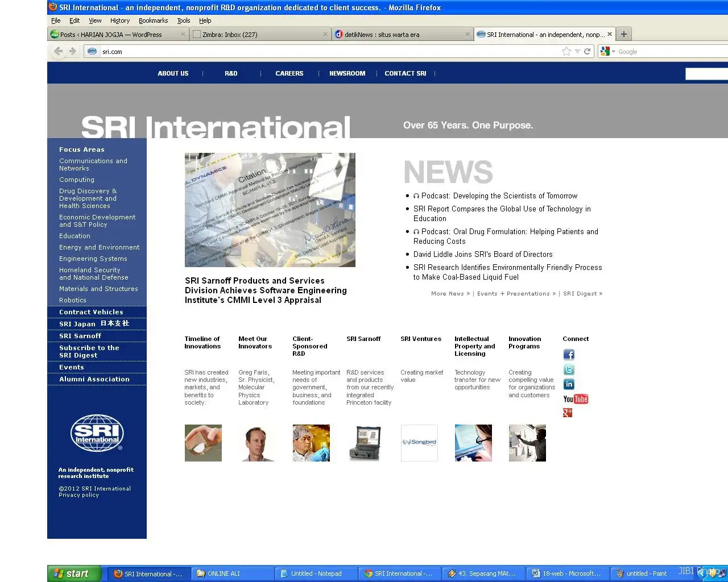Open the Help menu
This screenshot has height=582, width=728.
(205, 20)
